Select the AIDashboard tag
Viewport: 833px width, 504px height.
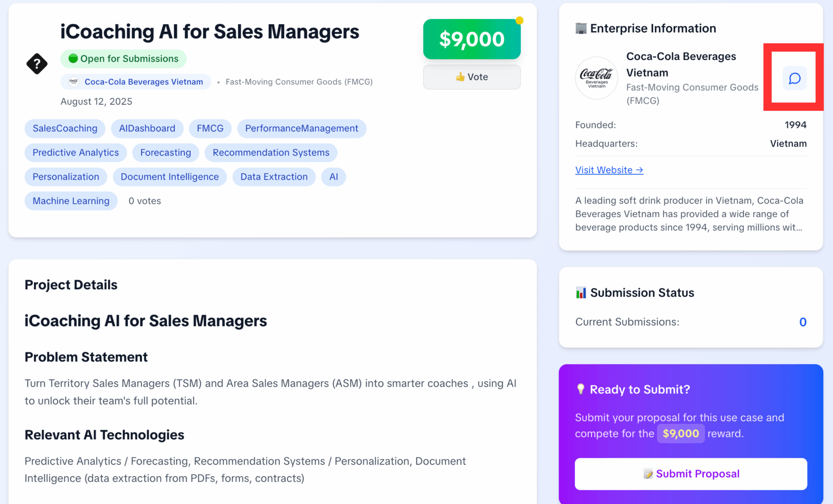147,128
